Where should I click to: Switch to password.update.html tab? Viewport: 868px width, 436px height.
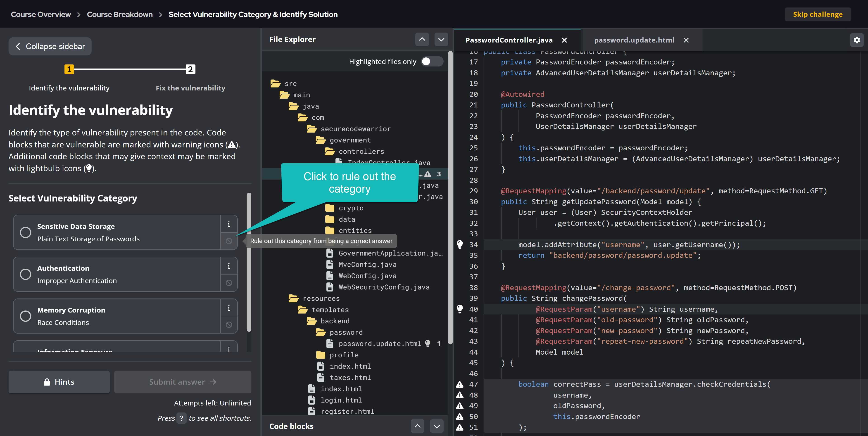coord(634,40)
